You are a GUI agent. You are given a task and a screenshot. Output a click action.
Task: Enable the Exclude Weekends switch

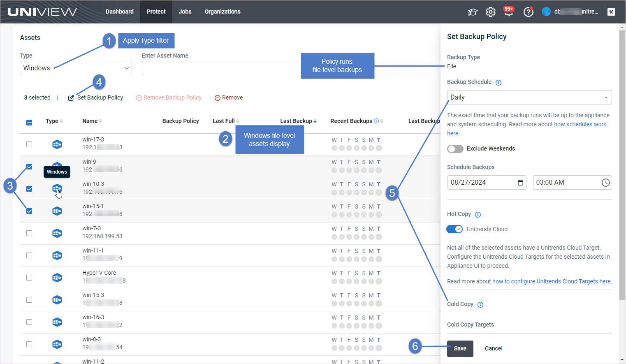[x=455, y=149]
